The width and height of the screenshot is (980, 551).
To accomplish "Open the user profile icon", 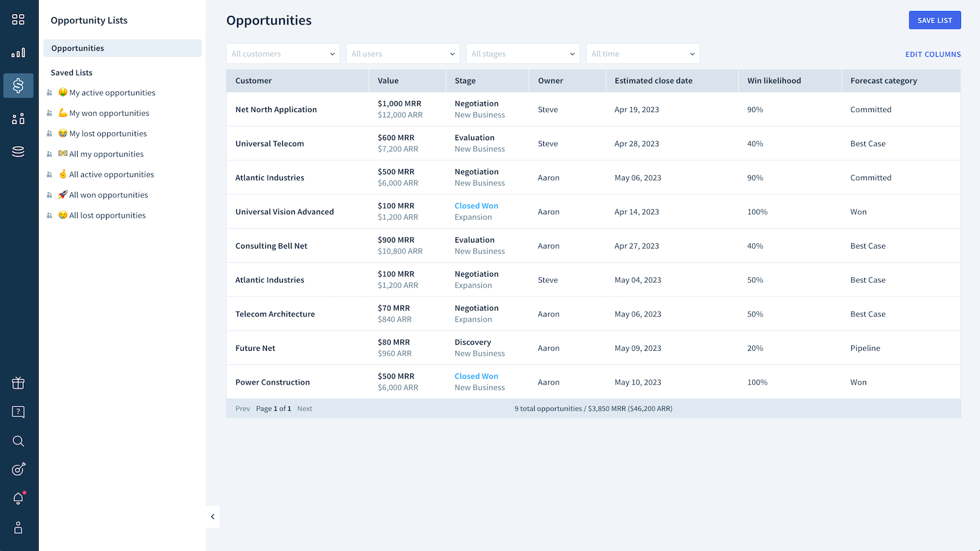I will pos(18,528).
